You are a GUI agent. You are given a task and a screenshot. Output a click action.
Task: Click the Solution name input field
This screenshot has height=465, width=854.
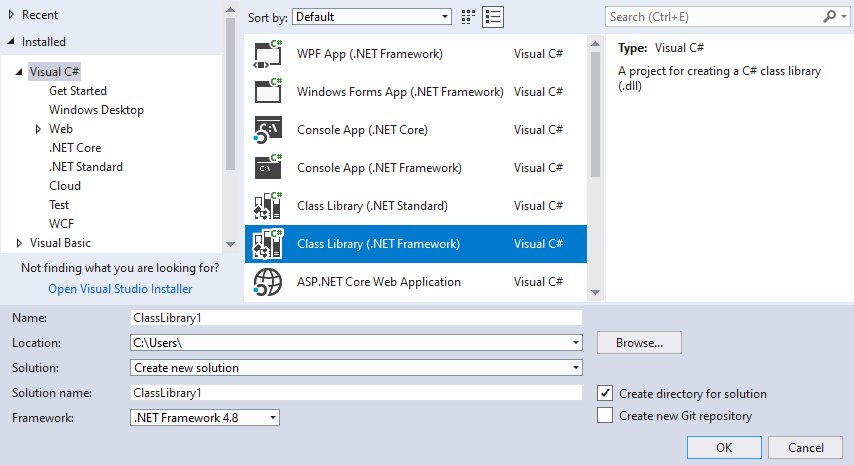(356, 393)
